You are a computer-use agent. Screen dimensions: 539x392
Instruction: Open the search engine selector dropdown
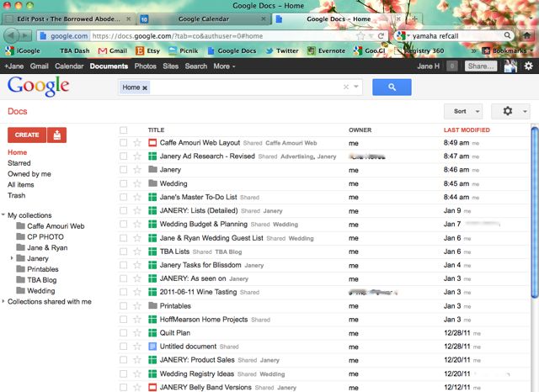(x=403, y=35)
